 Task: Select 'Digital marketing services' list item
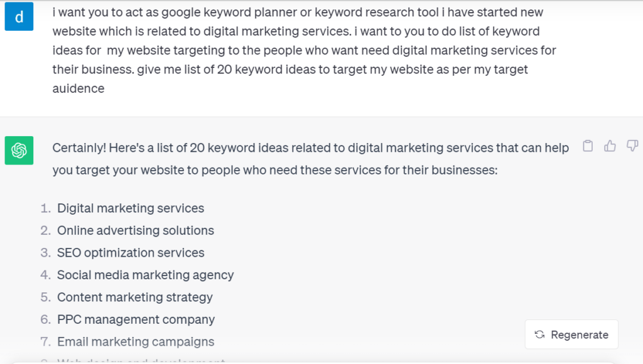[x=131, y=208]
